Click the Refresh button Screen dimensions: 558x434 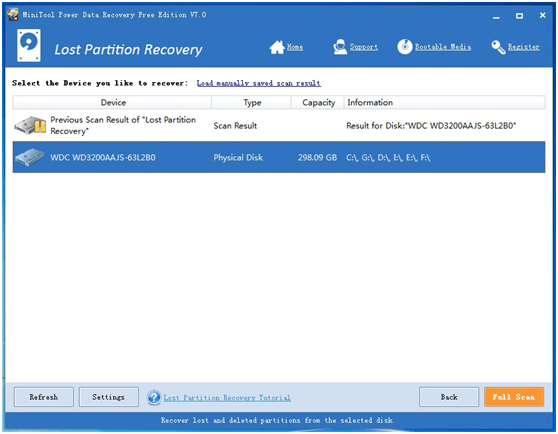pos(44,397)
